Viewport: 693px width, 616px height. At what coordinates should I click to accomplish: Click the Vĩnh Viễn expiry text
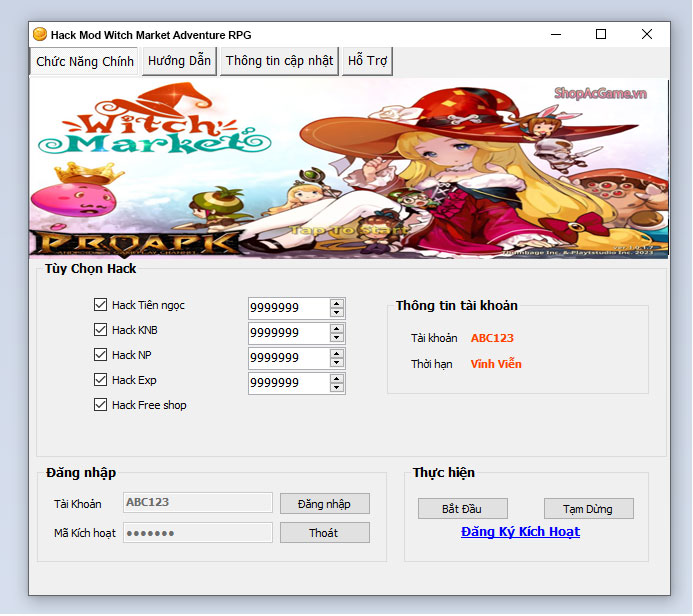coord(496,364)
